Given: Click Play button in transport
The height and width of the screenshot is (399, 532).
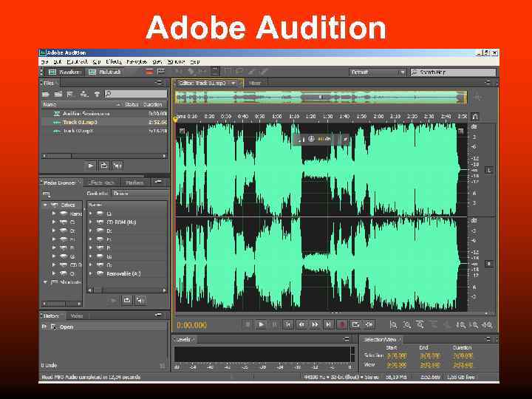Looking at the screenshot, I should click(x=261, y=324).
